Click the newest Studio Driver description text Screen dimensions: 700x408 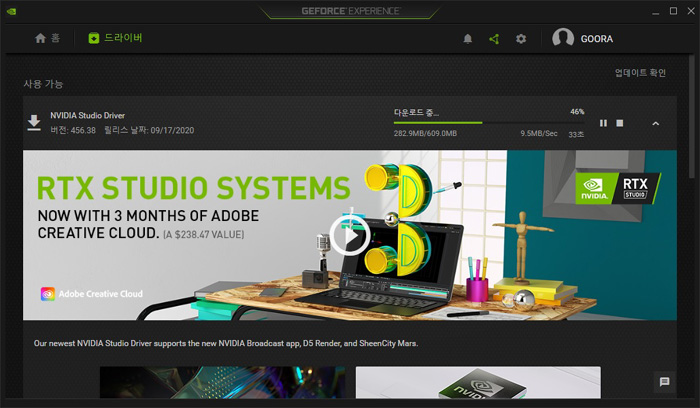click(x=226, y=343)
